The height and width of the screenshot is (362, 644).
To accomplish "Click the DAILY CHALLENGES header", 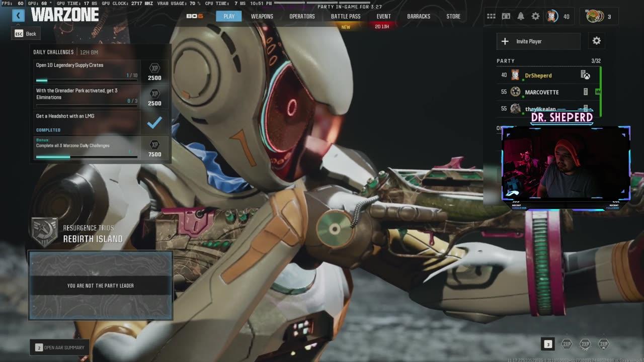I will [53, 52].
